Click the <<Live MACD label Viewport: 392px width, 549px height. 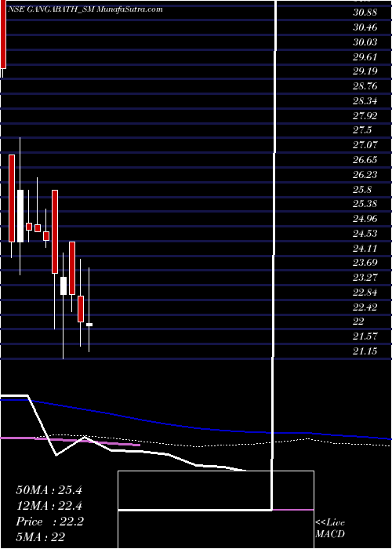coord(330,528)
